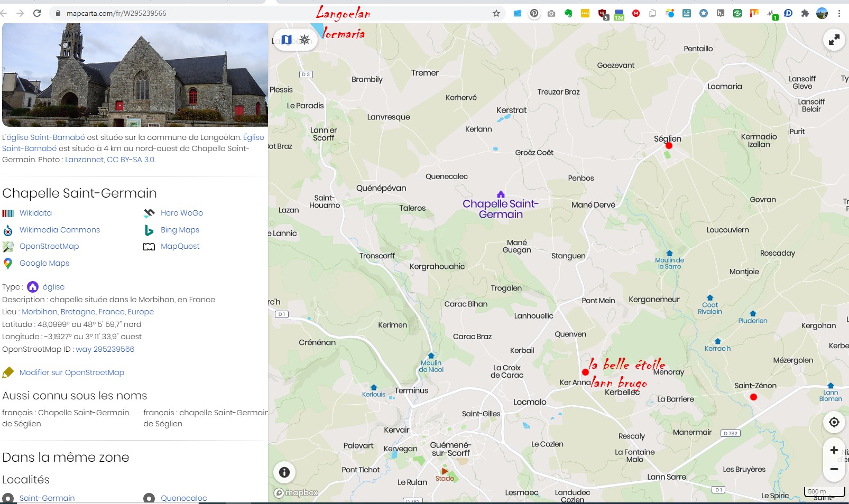Click the geolocate target button
The image size is (849, 504).
[834, 422]
